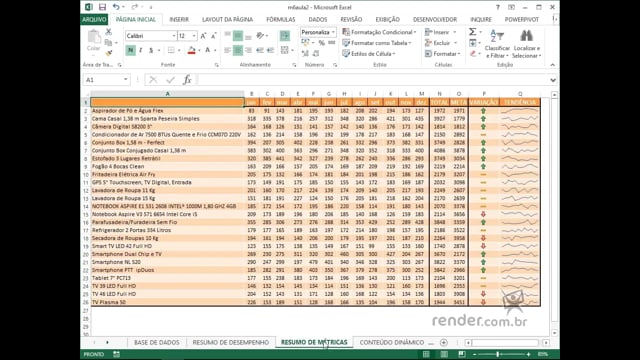Image resolution: width=640 pixels, height=360 pixels.
Task: Click AutoSum sigma icon
Action: (x=472, y=32)
